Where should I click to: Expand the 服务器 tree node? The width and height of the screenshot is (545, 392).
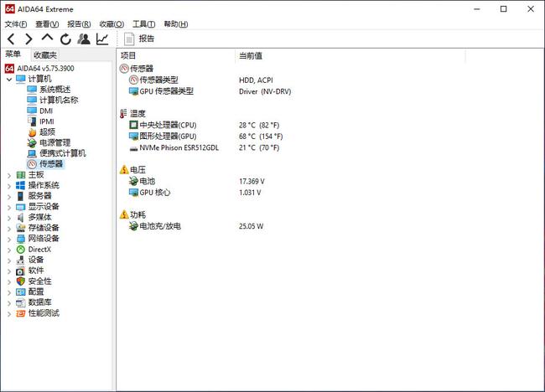pyautogui.click(x=9, y=197)
